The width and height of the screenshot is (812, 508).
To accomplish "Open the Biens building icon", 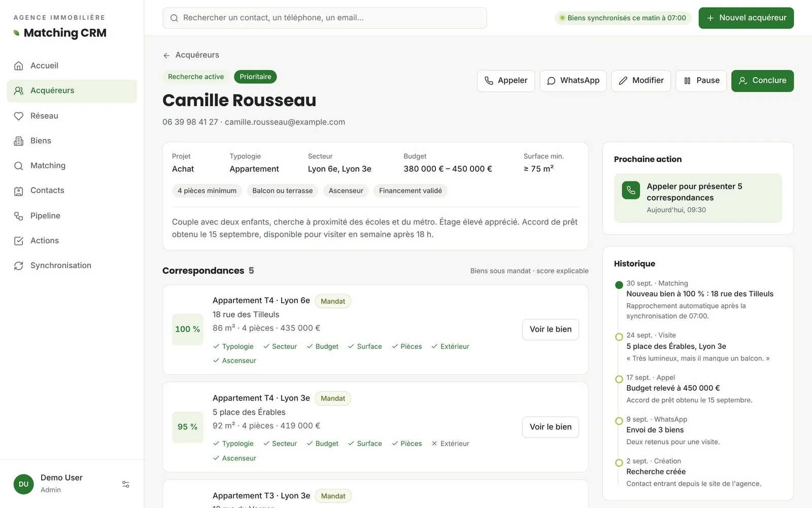I will (x=19, y=141).
